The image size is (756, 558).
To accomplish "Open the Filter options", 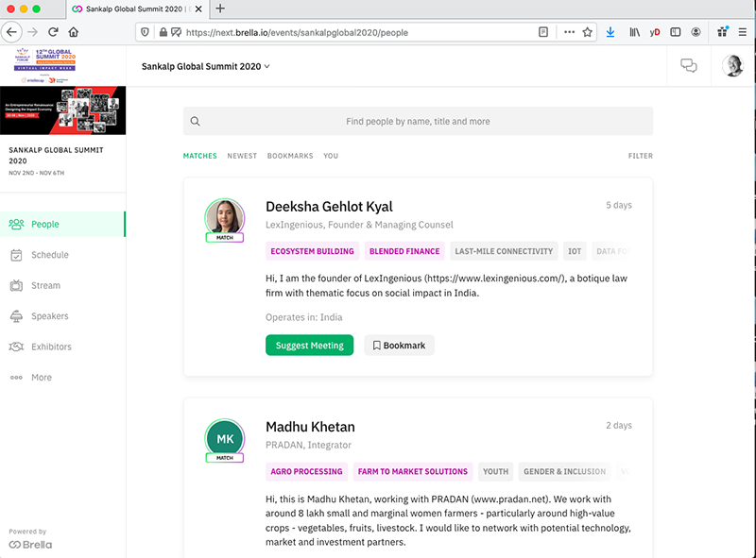I will point(641,156).
